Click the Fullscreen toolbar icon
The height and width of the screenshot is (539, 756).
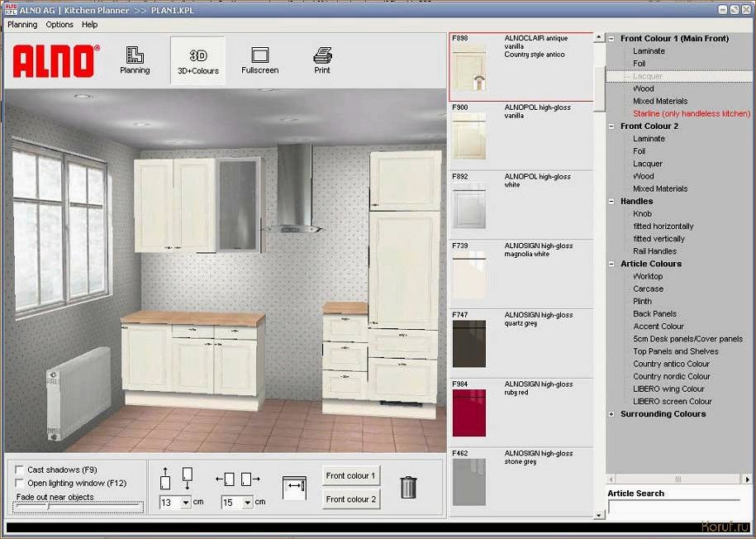tap(259, 60)
